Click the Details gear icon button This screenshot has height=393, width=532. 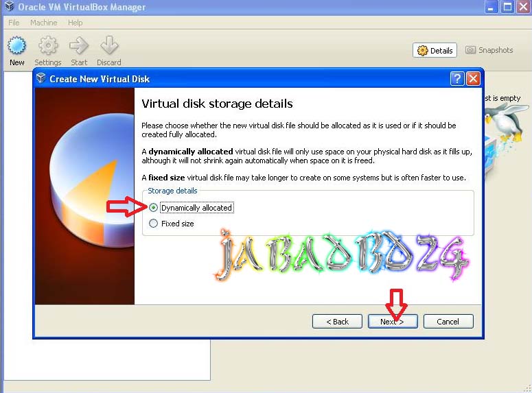coord(435,51)
